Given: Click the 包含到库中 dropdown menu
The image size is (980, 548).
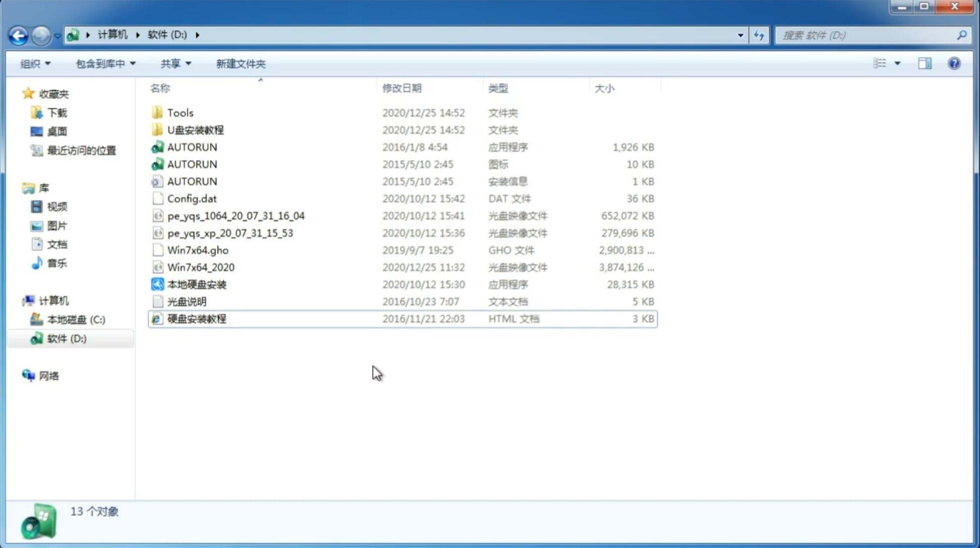Looking at the screenshot, I should click(104, 62).
